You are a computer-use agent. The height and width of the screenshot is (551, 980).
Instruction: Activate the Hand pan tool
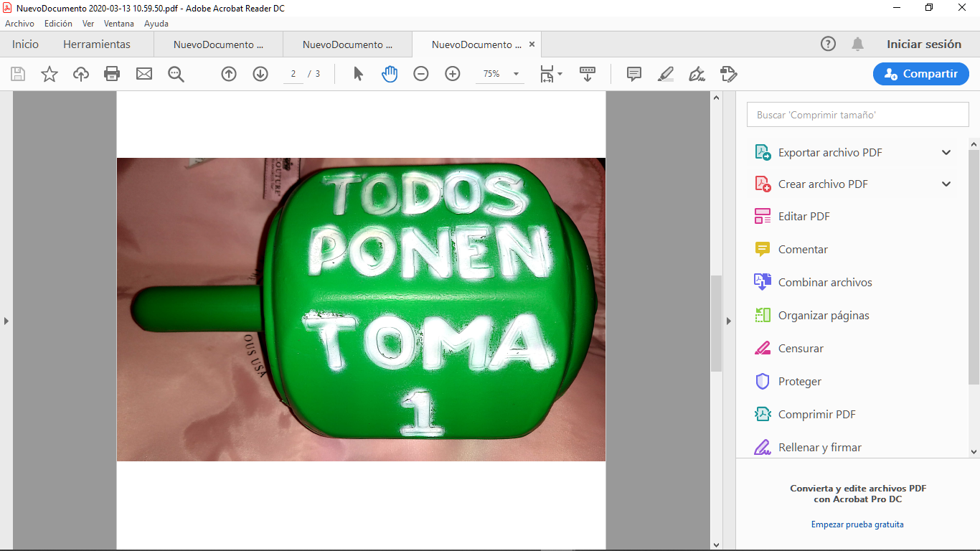tap(390, 74)
